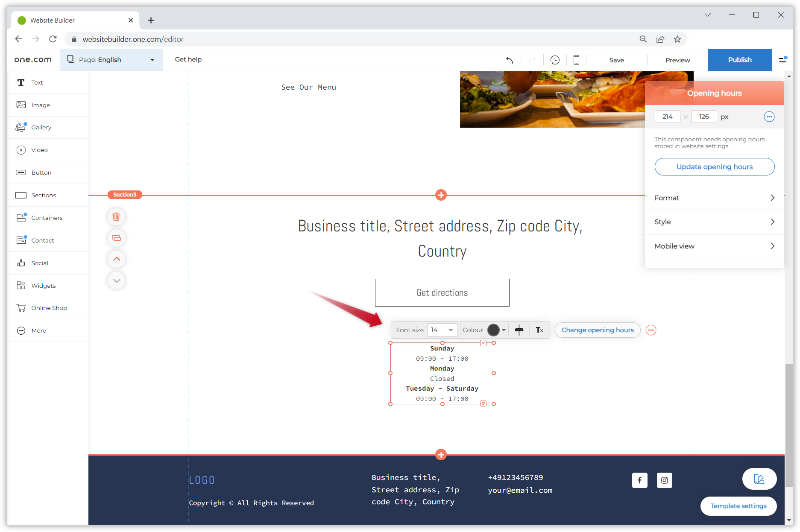This screenshot has width=800, height=532.
Task: Move section down with arrow icon
Action: (x=116, y=281)
